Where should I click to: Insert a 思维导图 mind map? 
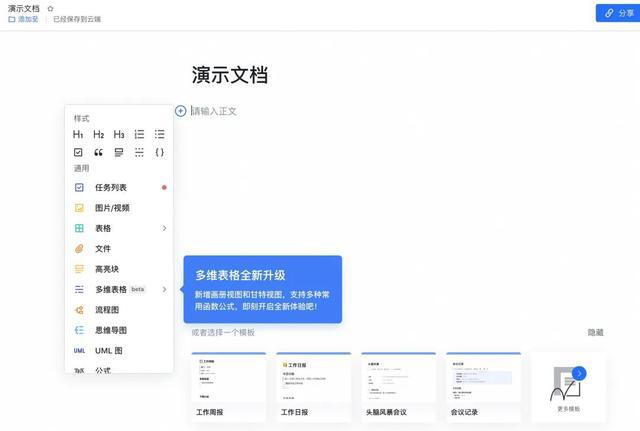[x=119, y=330]
